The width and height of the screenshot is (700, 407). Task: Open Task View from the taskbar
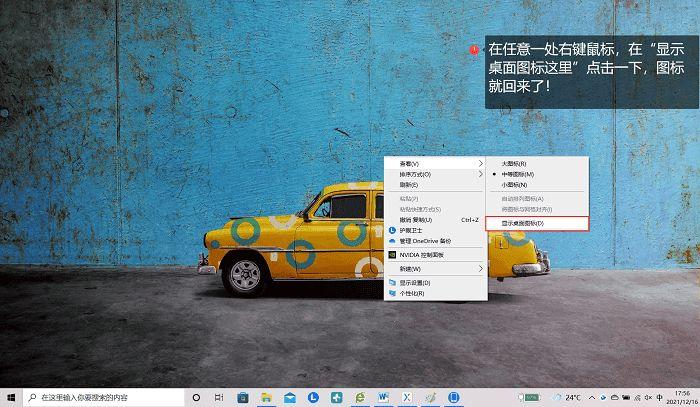pos(221,397)
